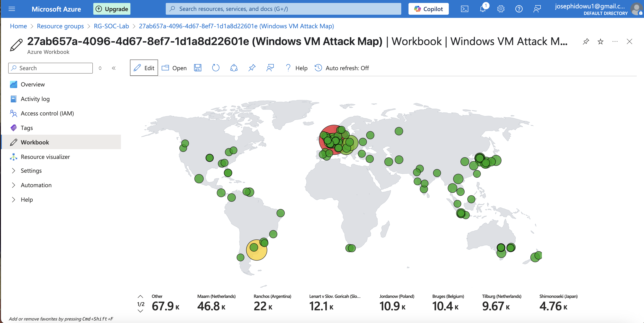This screenshot has height=323, width=644.
Task: Click the share/clone workbook icon
Action: pos(234,68)
